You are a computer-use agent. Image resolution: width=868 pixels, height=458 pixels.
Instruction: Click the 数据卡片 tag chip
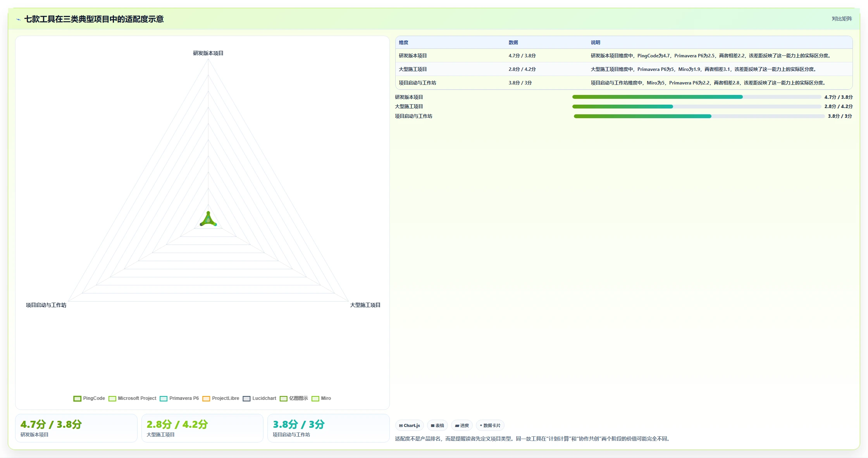click(490, 425)
